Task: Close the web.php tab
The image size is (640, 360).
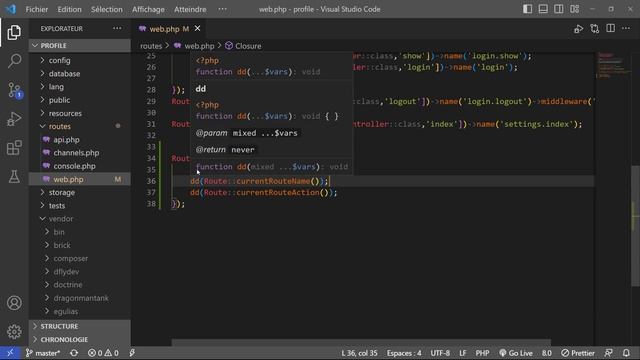Action: 198,29
